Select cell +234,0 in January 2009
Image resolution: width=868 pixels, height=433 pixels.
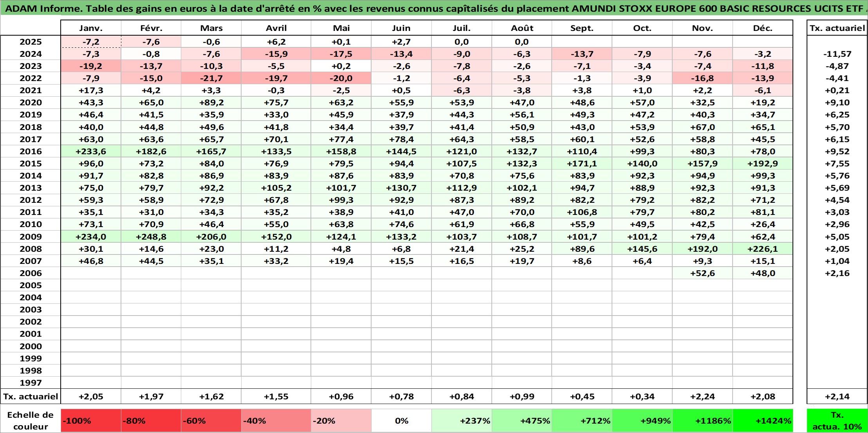[x=91, y=237]
